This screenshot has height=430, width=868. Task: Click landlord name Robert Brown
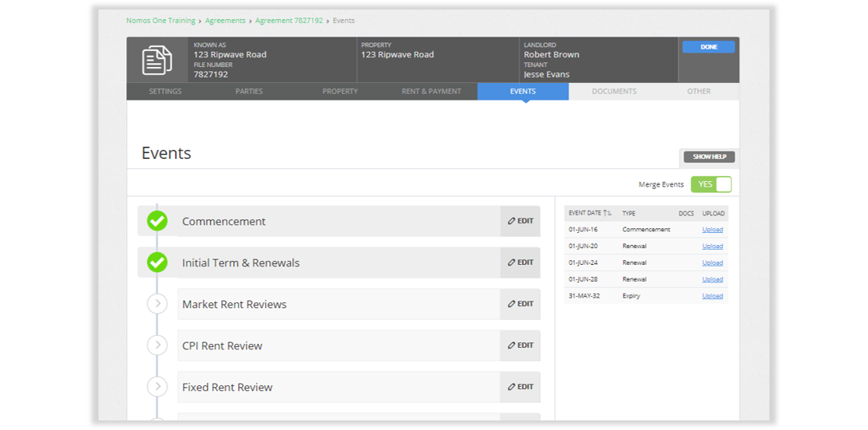point(551,55)
